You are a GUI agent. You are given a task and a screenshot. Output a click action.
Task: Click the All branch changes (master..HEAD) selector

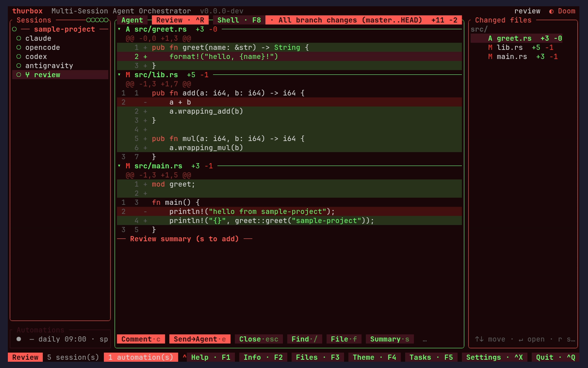[x=363, y=20]
